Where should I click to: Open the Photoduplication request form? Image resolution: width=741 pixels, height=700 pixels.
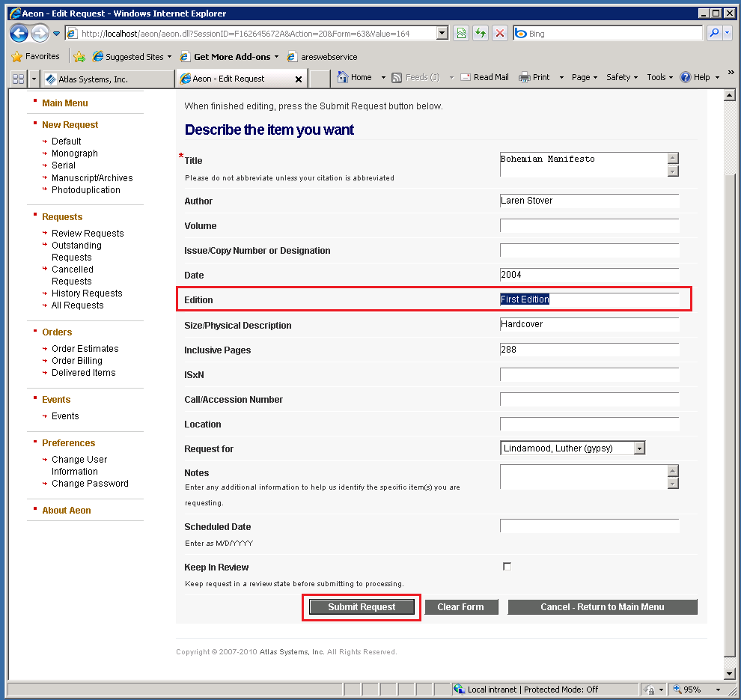[86, 190]
